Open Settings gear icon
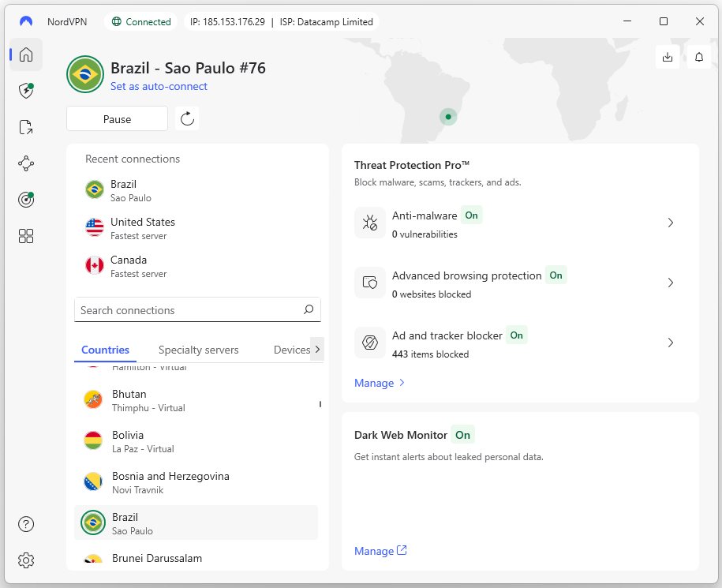 (x=26, y=560)
